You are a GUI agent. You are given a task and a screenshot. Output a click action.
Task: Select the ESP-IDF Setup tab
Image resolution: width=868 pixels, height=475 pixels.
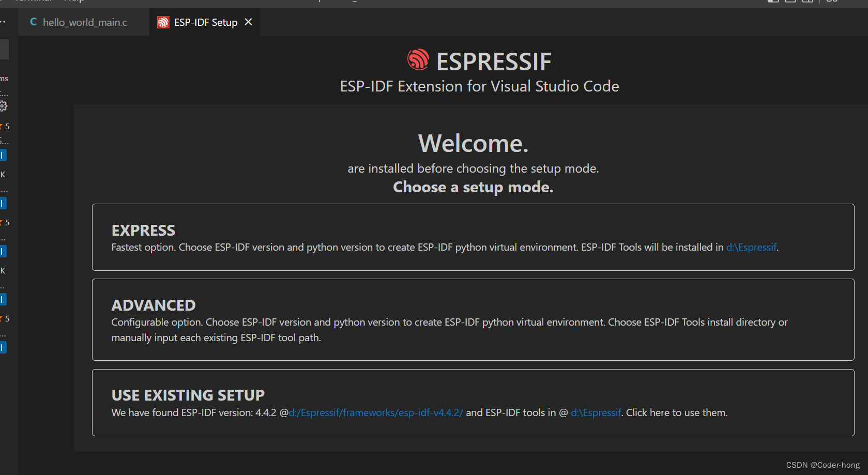coord(205,22)
